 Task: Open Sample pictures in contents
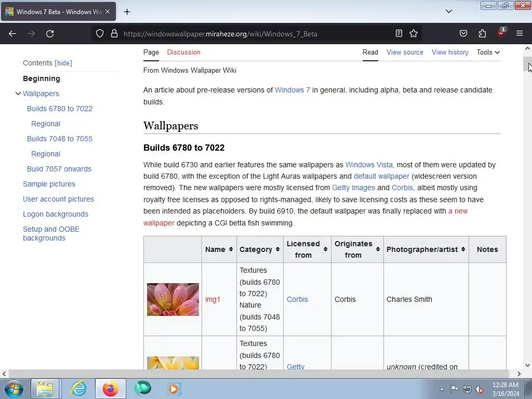[49, 184]
